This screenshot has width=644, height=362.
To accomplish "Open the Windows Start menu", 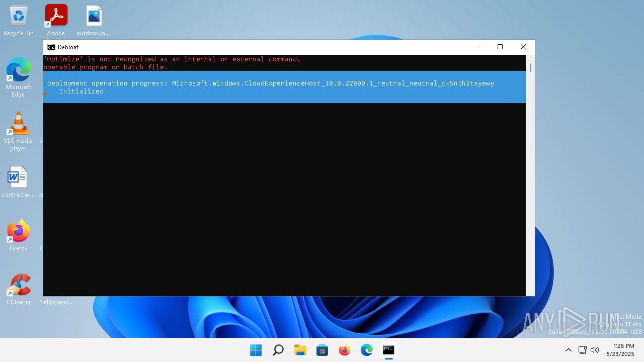I will click(256, 350).
